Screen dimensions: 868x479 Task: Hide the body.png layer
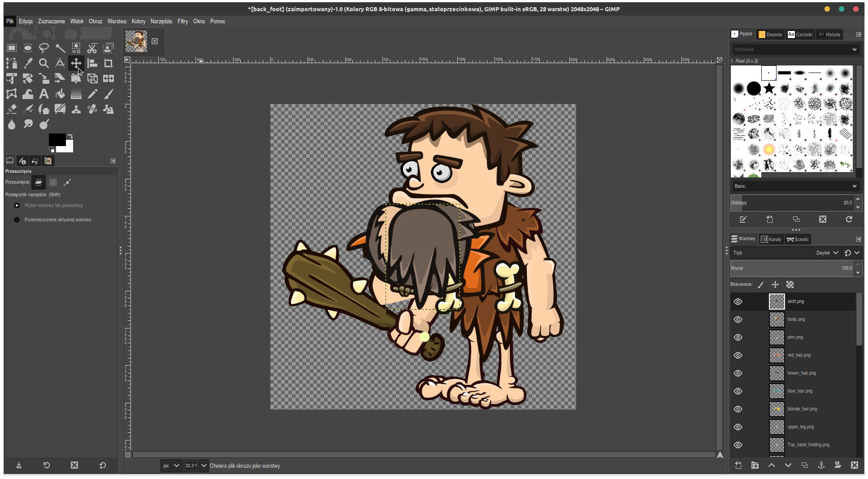(x=738, y=319)
